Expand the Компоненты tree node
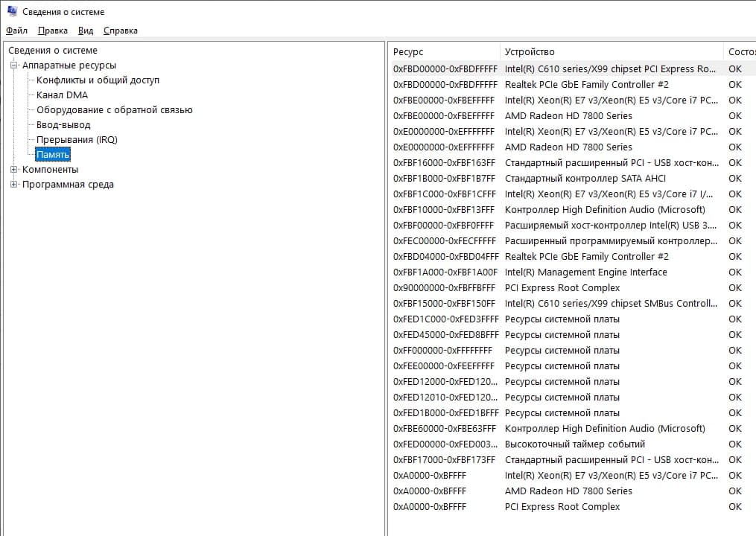The width and height of the screenshot is (756, 536). click(14, 170)
